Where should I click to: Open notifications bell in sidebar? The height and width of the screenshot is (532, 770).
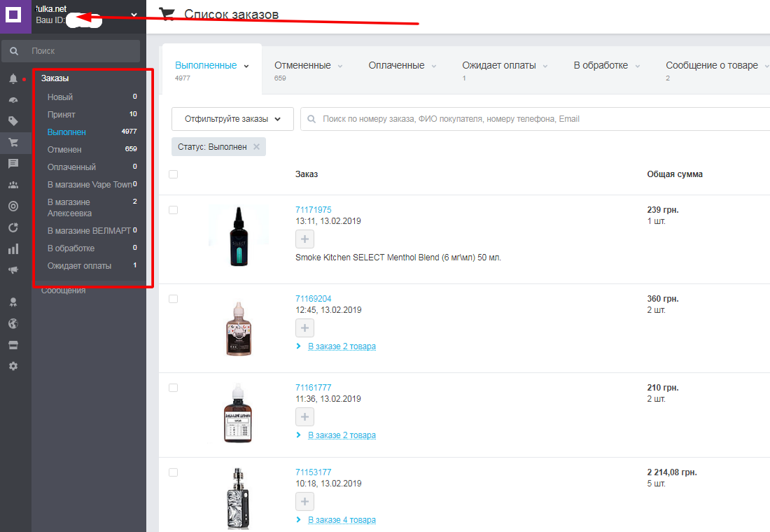(x=13, y=78)
